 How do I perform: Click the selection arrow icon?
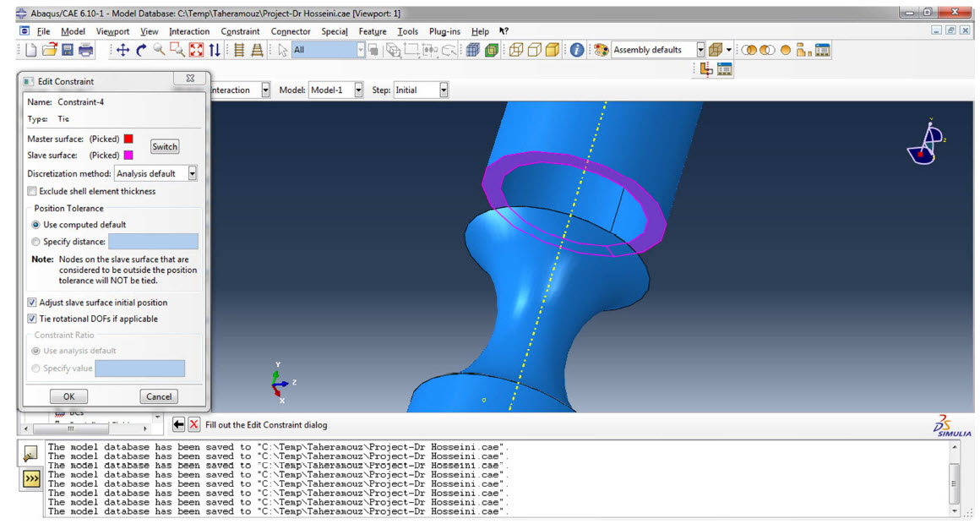point(282,50)
